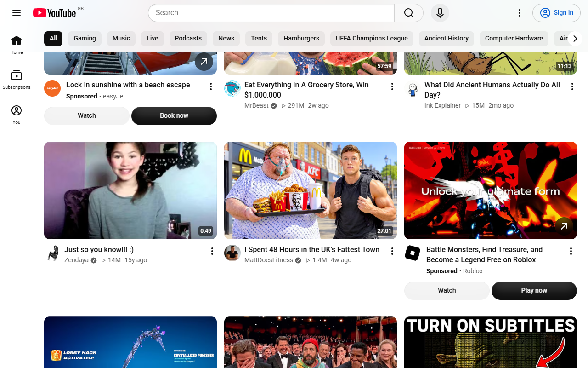The height and width of the screenshot is (368, 588).
Task: Click the YouTube logo
Action: (x=55, y=13)
